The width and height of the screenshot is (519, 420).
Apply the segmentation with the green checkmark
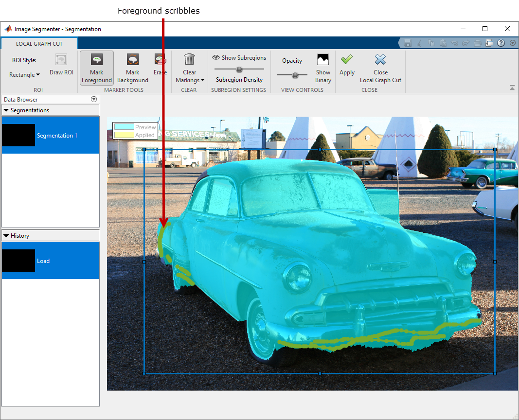[x=347, y=65]
